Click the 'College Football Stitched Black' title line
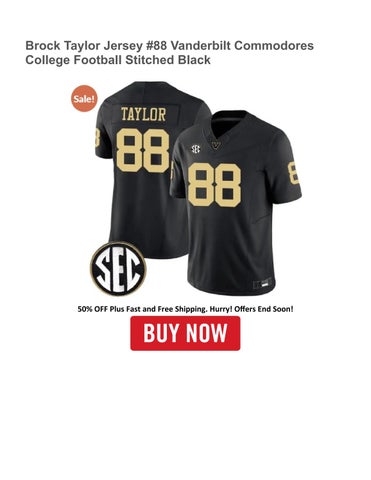 pos(118,60)
